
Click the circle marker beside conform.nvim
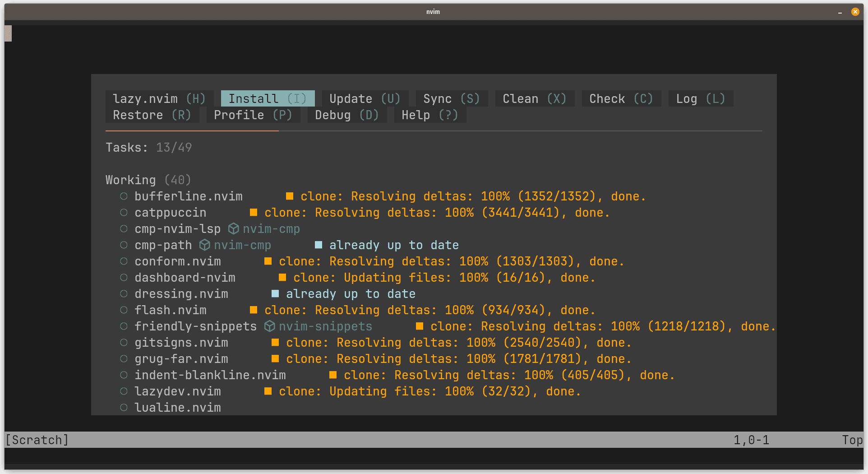[124, 261]
